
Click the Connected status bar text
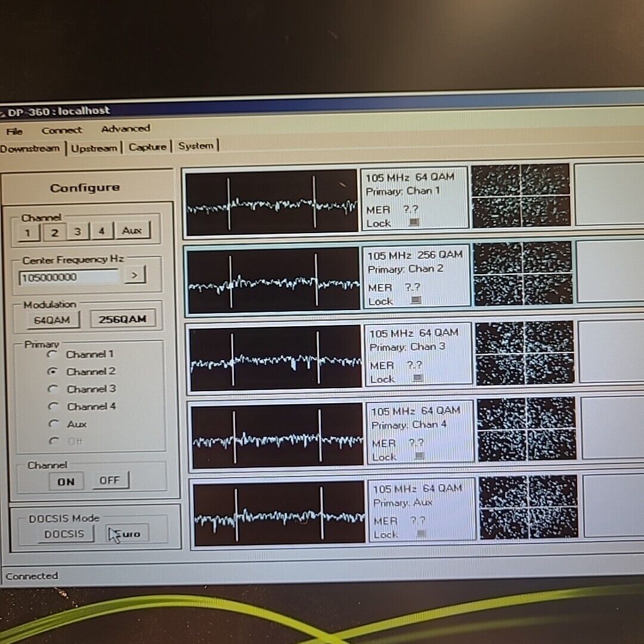(x=32, y=576)
